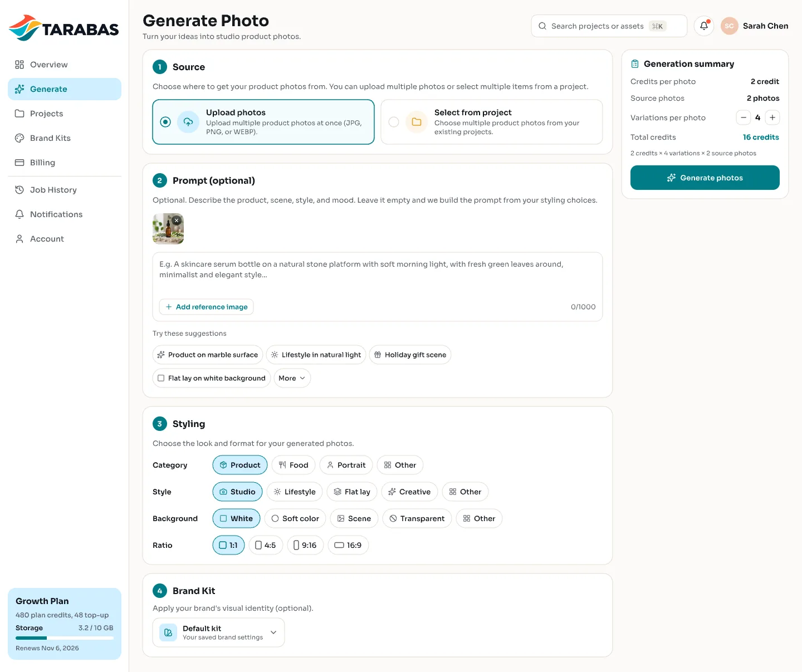Image resolution: width=802 pixels, height=672 pixels.
Task: Select the 16:9 aspect ratio
Action: point(348,545)
